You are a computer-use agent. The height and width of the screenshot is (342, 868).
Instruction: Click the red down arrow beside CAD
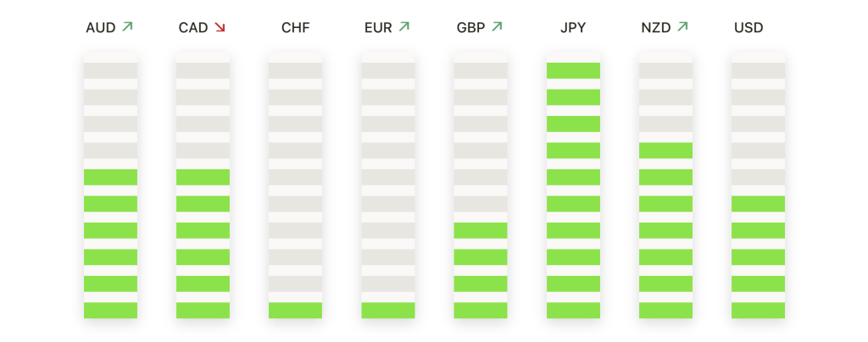[220, 26]
